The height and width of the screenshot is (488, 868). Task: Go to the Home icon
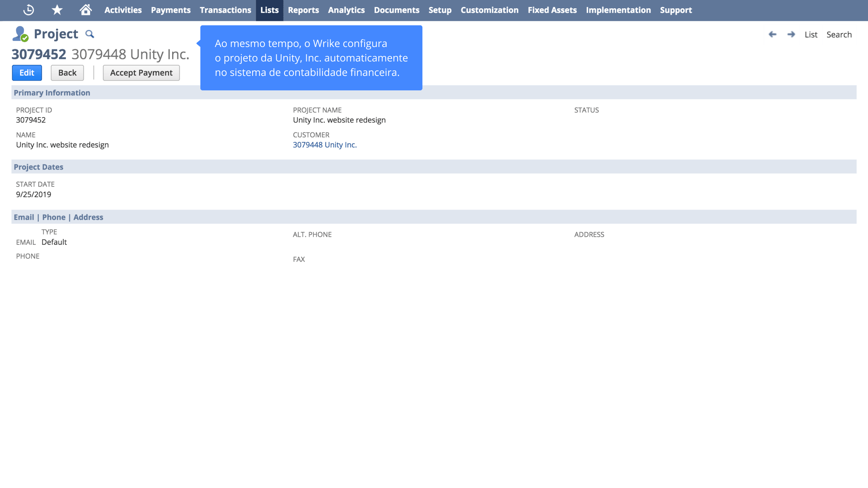[x=86, y=10]
